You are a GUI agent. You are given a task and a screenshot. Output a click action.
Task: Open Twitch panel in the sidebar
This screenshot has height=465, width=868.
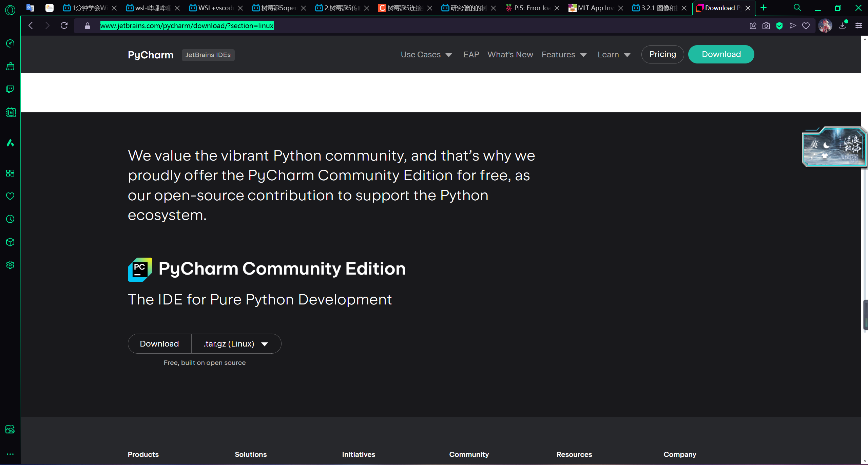(x=10, y=89)
